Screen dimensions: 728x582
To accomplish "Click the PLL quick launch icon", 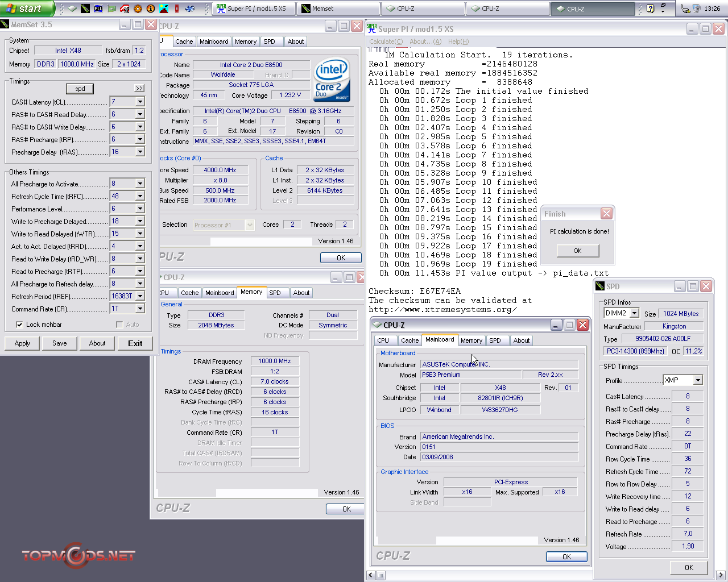I will click(x=98, y=9).
